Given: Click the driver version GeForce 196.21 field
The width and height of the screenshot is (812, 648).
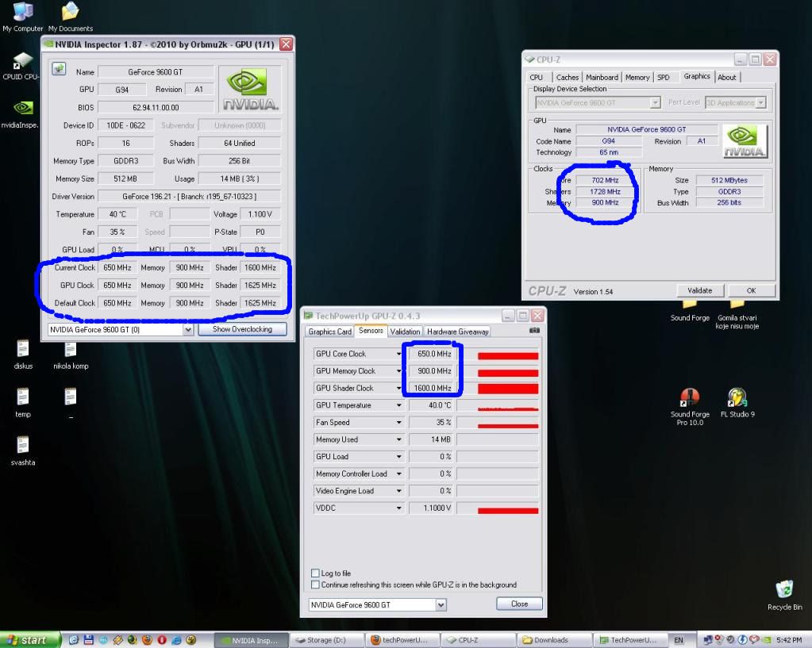Looking at the screenshot, I should 190,197.
